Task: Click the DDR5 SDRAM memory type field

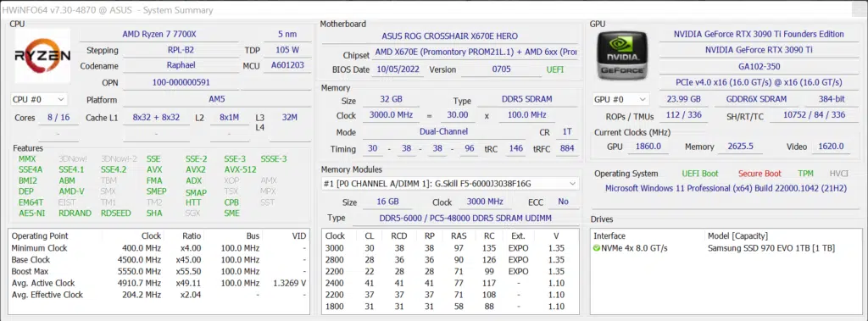Action: (x=527, y=100)
